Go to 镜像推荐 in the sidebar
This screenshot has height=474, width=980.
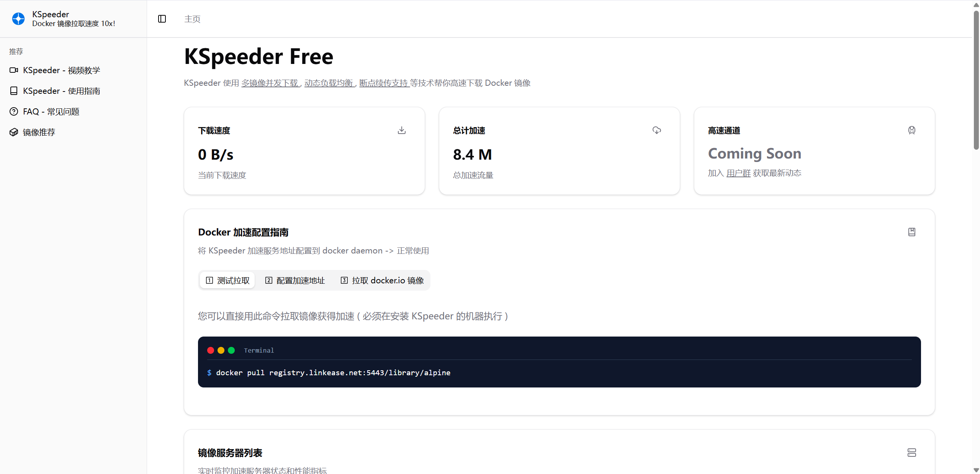[39, 132]
